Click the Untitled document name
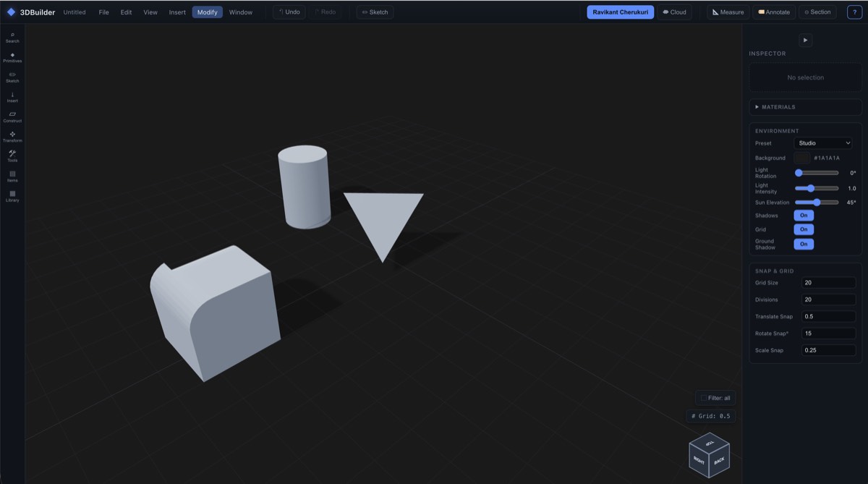 click(x=75, y=12)
